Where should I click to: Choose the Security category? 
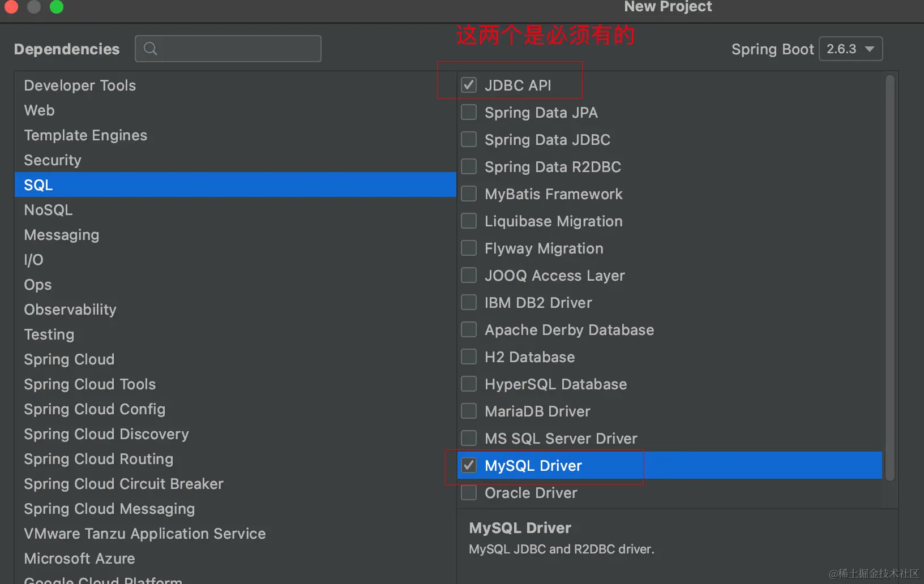pyautogui.click(x=53, y=160)
